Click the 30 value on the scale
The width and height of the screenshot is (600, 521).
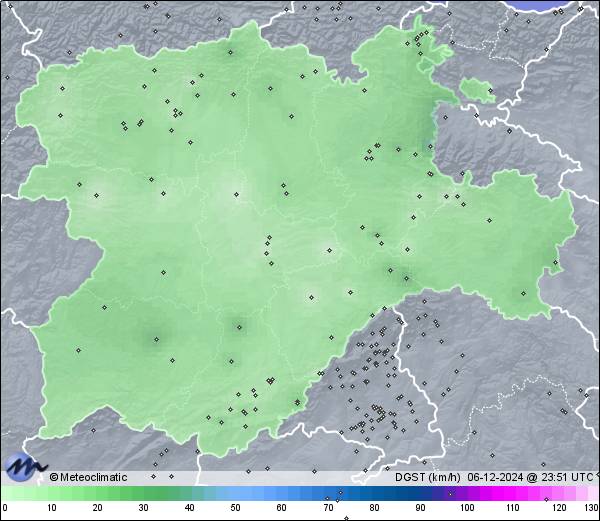[143, 508]
